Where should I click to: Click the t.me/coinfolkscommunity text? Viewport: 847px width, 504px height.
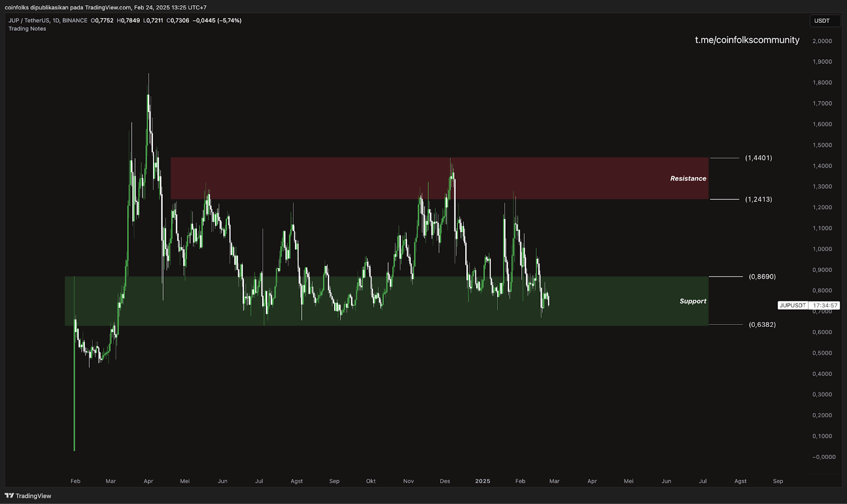[x=747, y=40]
